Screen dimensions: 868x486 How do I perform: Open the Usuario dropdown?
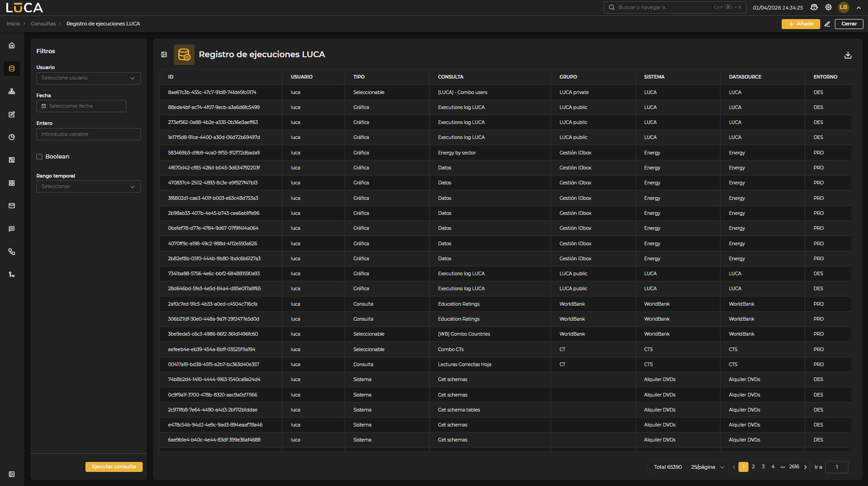(89, 78)
